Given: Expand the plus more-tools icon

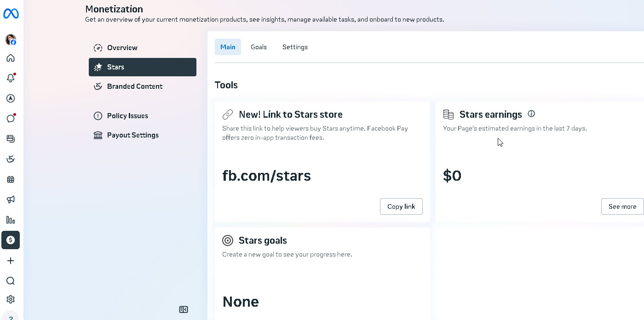Looking at the screenshot, I should (11, 261).
